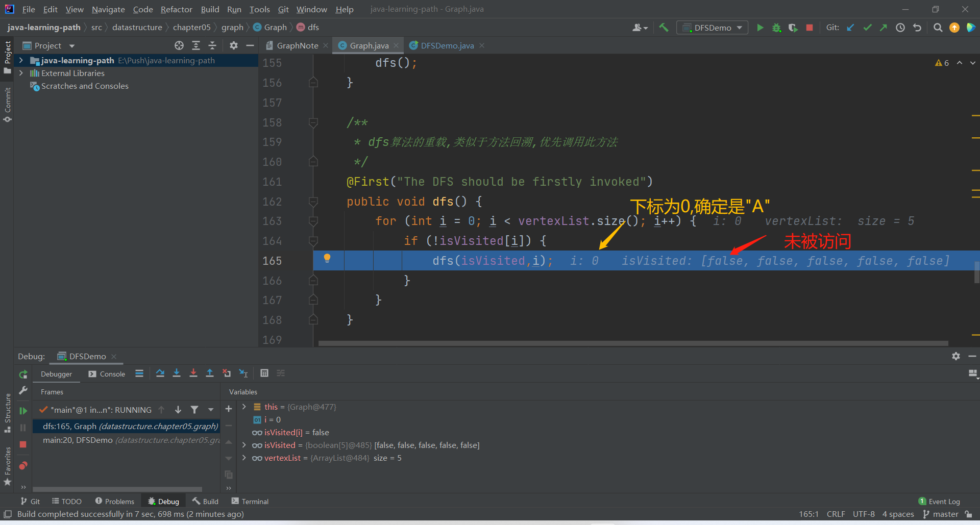This screenshot has width=980, height=525.
Task: Run with coverage icon in toolbar
Action: (x=793, y=28)
